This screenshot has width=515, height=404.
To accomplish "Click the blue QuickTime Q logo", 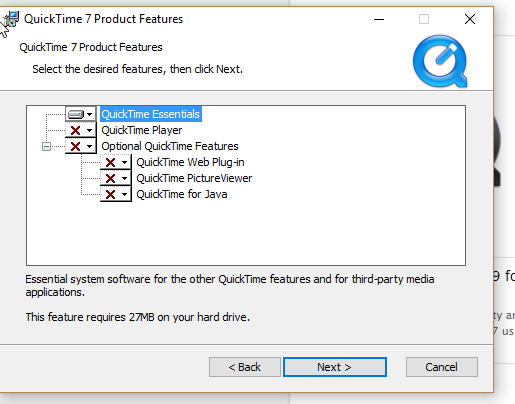I will click(440, 61).
